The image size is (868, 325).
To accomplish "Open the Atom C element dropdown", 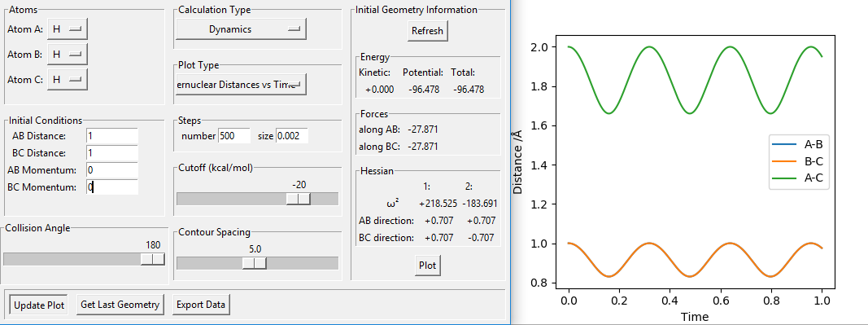I will (68, 79).
